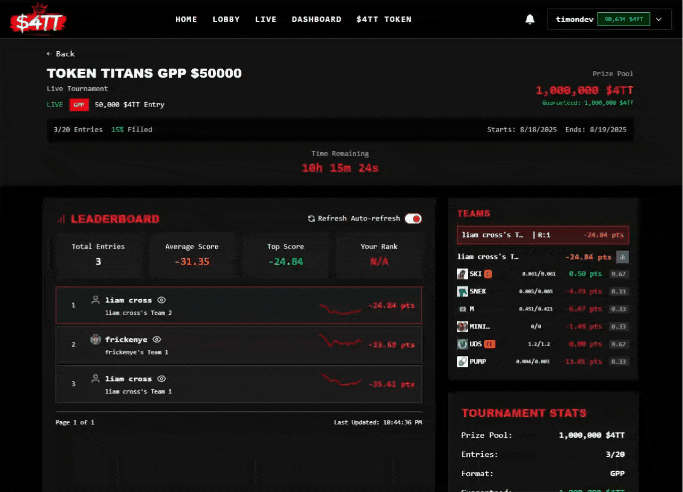Open the LIVE menu item
This screenshot has width=683, height=492.
point(266,19)
